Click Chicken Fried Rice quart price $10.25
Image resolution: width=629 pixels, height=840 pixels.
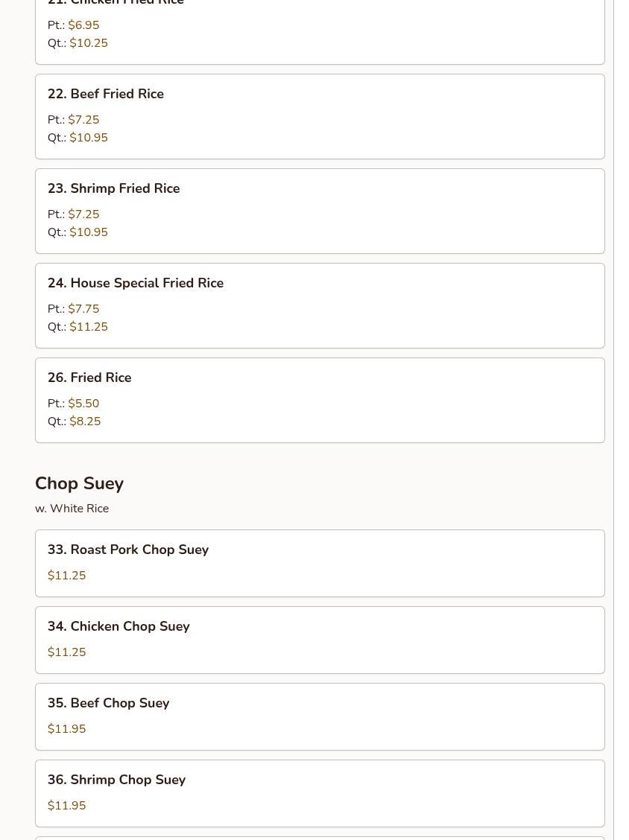(x=89, y=43)
